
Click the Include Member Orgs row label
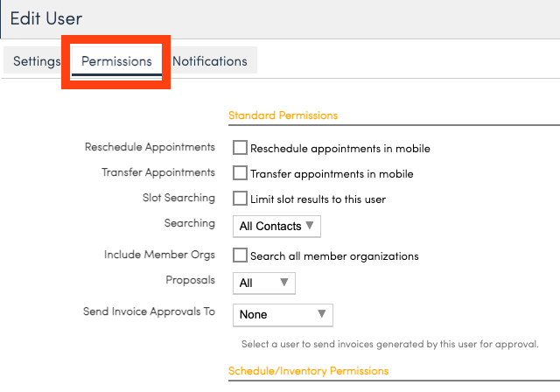(159, 255)
